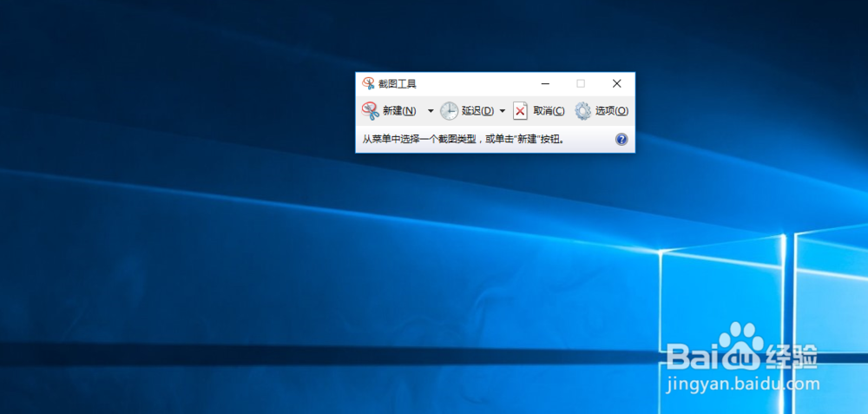Click the hint text 从菜单中选择一个截图类型
This screenshot has height=414, width=868.
(419, 140)
